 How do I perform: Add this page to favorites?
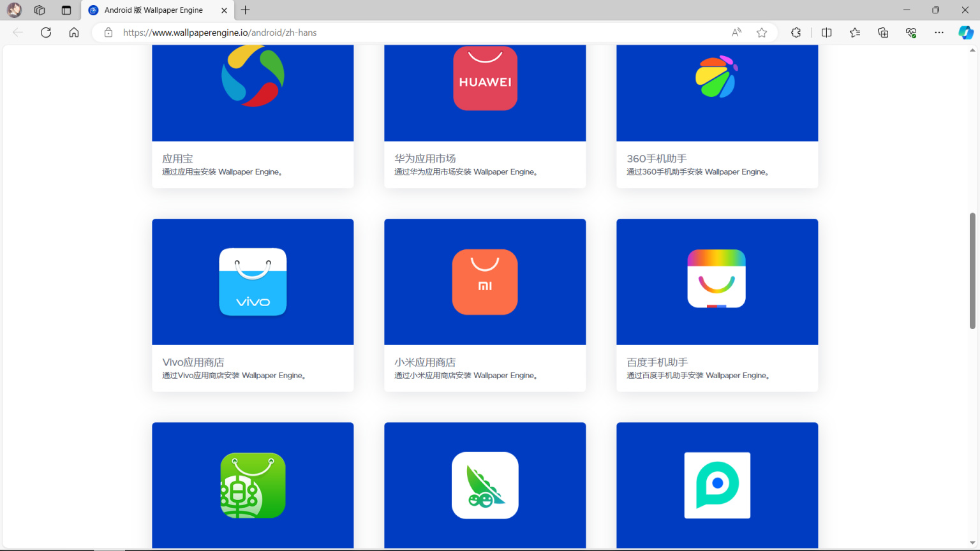coord(762,33)
